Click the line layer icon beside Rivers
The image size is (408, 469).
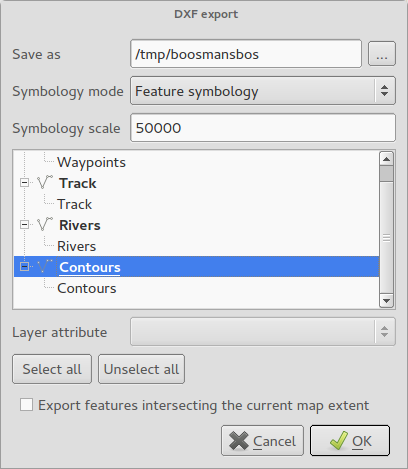point(45,224)
